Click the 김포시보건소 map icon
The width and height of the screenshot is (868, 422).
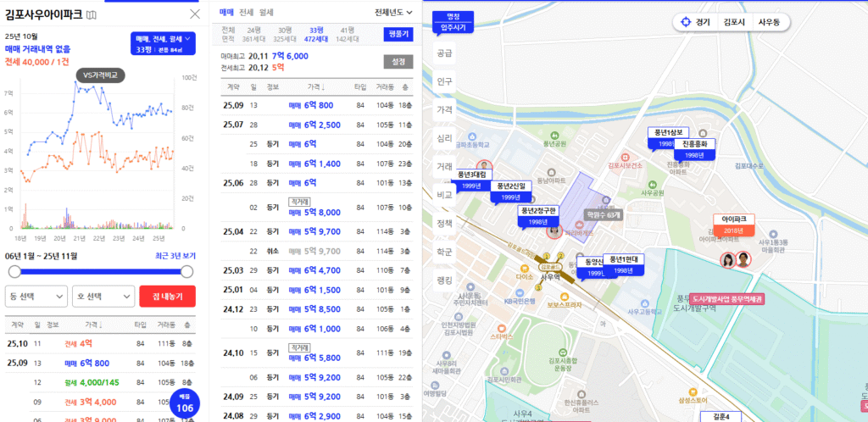[625, 157]
